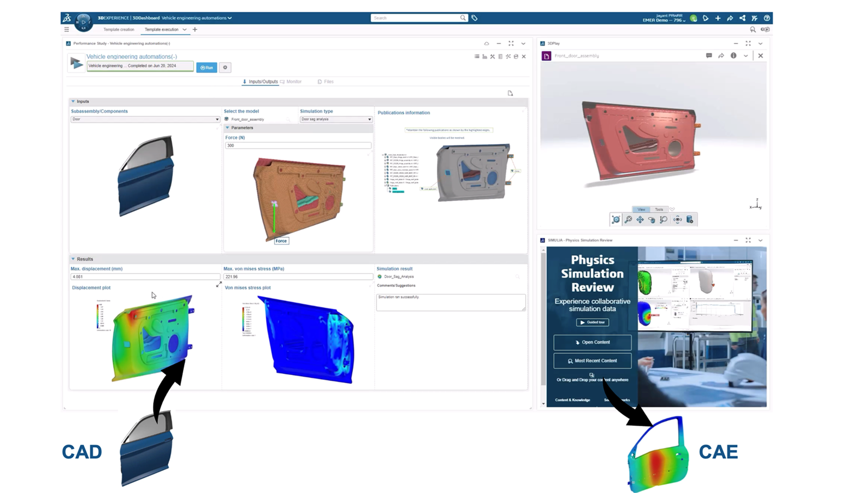Select the pan arrows tool in 3DPlay toolbar
Image resolution: width=868 pixels, height=493 pixels.
[640, 220]
